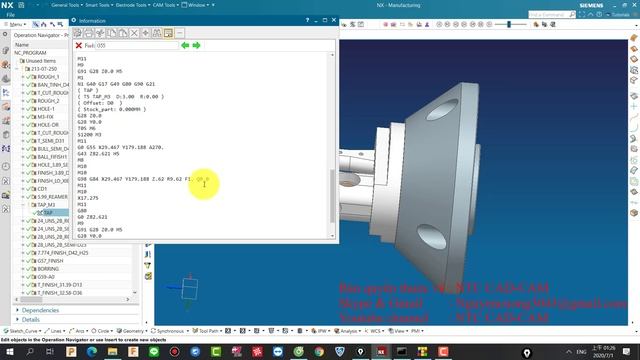
Task: Click the Copy icon in Information window toolbar
Action: coord(111,33)
